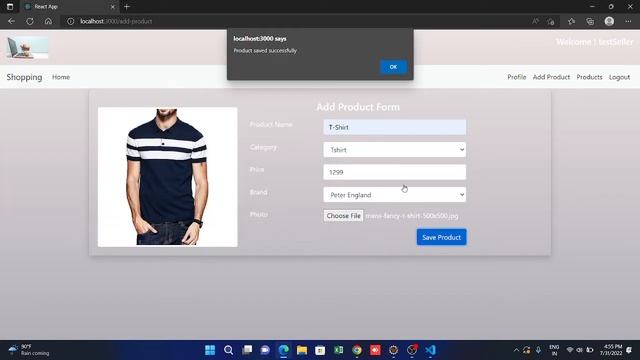Click the browser home icon
The image size is (640, 360).
point(48,21)
